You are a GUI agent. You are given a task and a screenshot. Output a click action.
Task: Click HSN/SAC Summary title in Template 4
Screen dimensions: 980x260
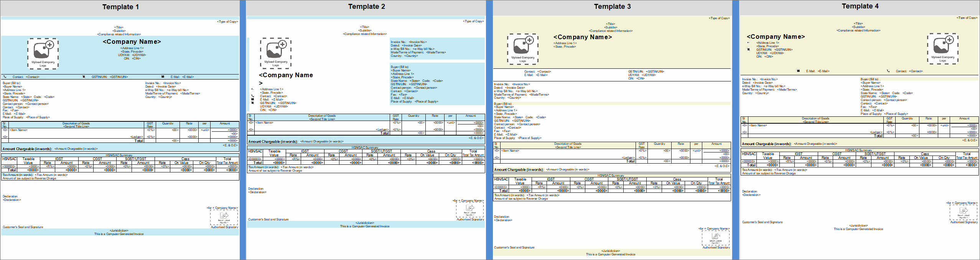coord(858,150)
